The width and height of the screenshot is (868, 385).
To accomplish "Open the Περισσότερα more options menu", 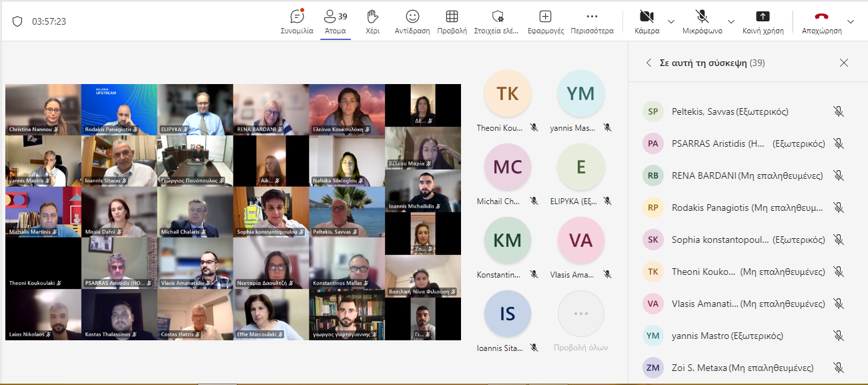I will coord(592,17).
